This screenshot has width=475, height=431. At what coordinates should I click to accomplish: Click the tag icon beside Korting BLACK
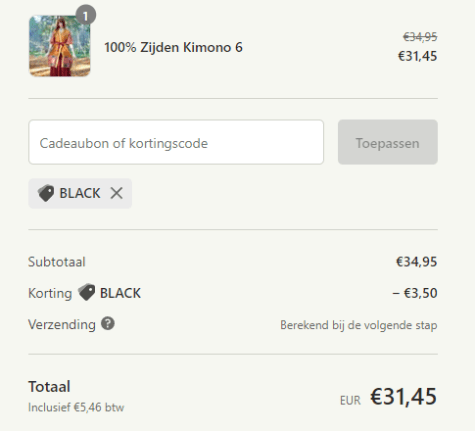87,292
